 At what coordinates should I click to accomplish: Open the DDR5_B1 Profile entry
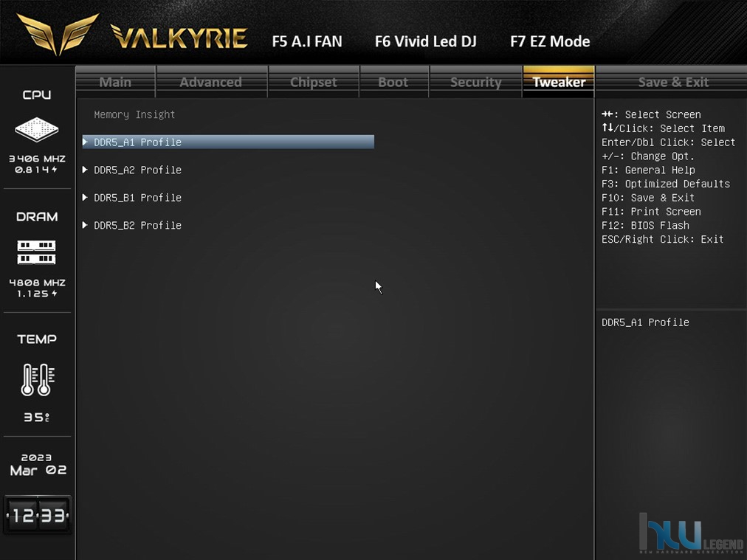138,197
